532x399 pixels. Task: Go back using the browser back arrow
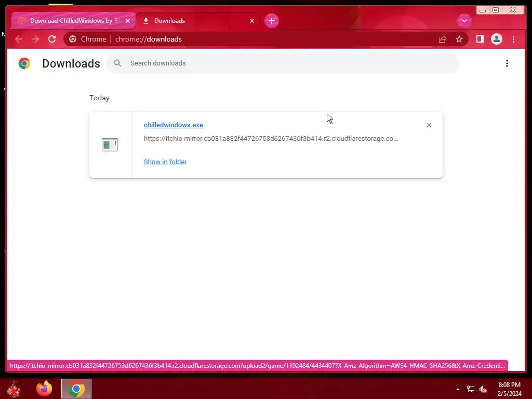click(x=19, y=39)
